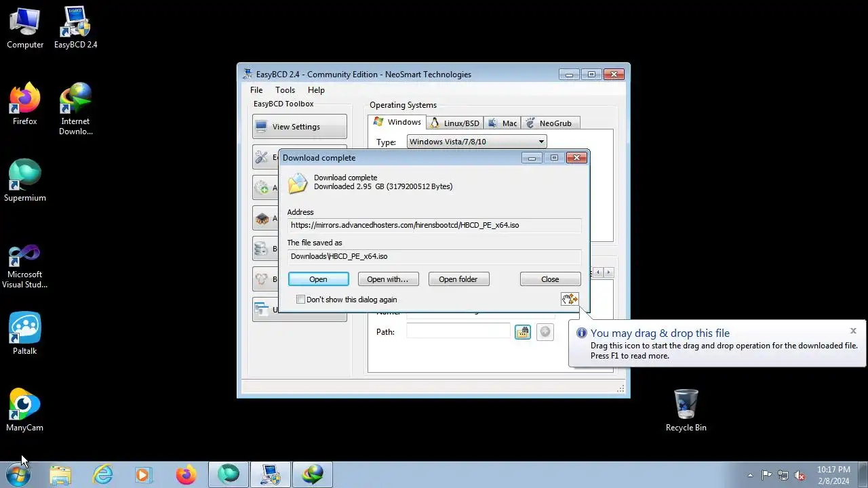
Task: Click the Address URL field
Action: (434, 225)
